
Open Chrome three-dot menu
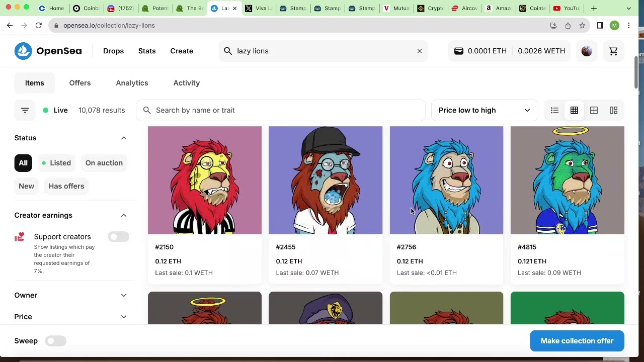tap(628, 25)
